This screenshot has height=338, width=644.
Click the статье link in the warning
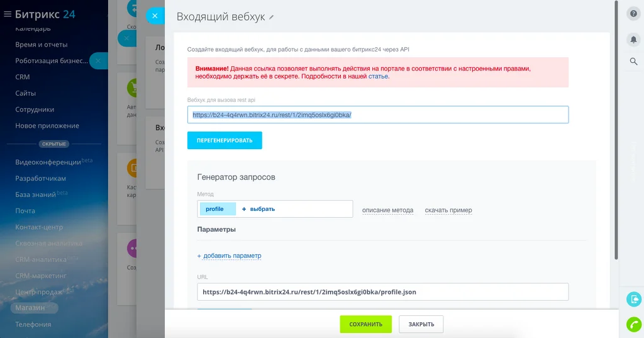tap(378, 77)
